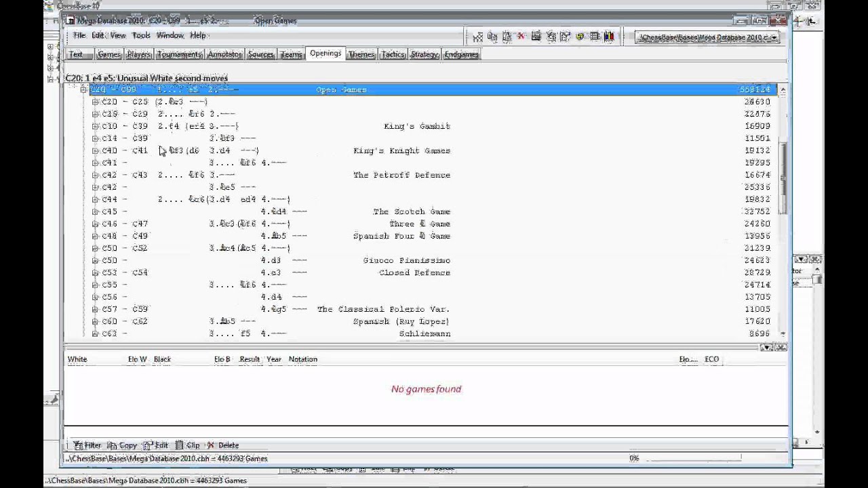
Task: Click the Notation column header
Action: tap(303, 359)
